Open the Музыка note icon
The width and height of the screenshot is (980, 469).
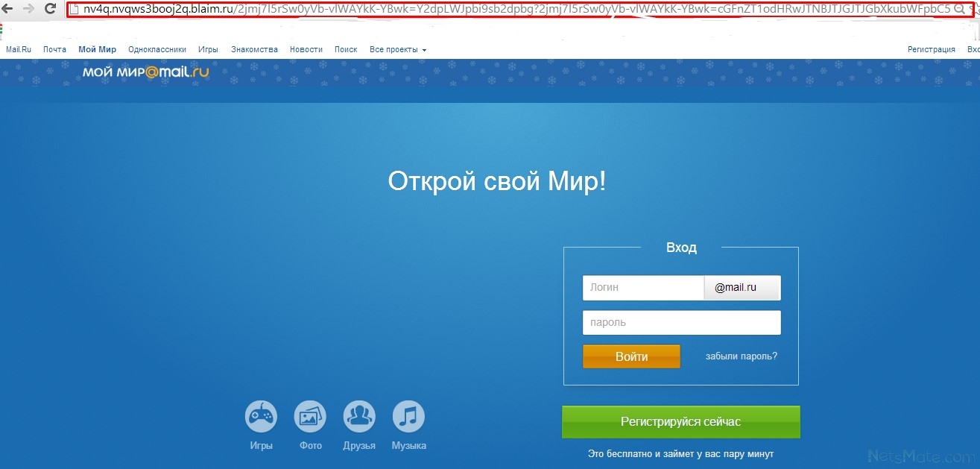point(408,417)
